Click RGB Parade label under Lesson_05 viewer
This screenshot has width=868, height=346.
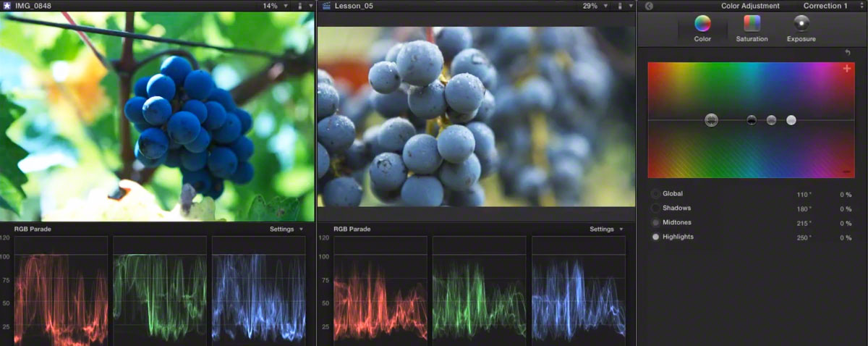click(x=352, y=229)
